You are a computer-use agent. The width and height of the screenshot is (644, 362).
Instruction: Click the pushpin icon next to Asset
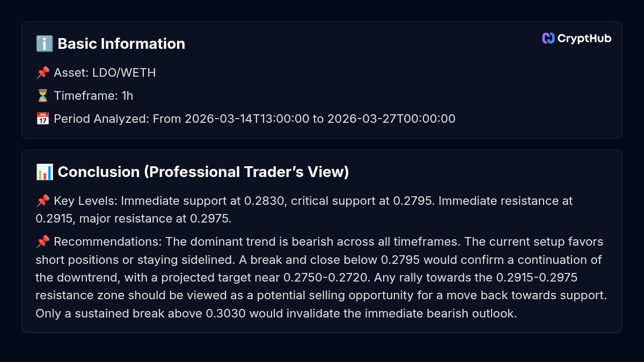tap(43, 73)
